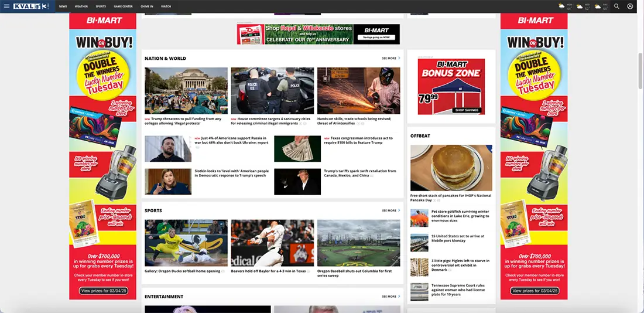Click the baseball batter swinging thumbnail
This screenshot has height=313, width=644.
[272, 243]
